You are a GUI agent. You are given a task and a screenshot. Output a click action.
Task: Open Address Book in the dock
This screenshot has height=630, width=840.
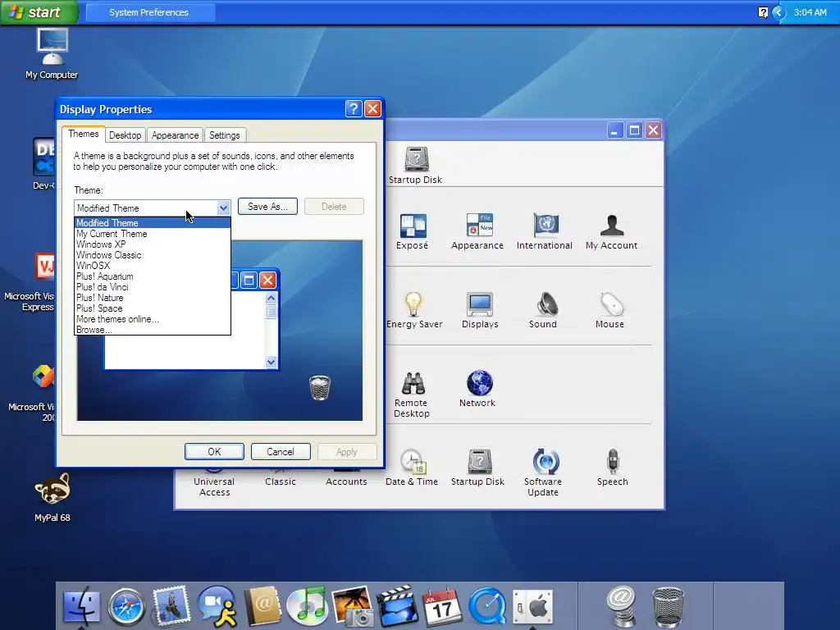click(x=262, y=606)
